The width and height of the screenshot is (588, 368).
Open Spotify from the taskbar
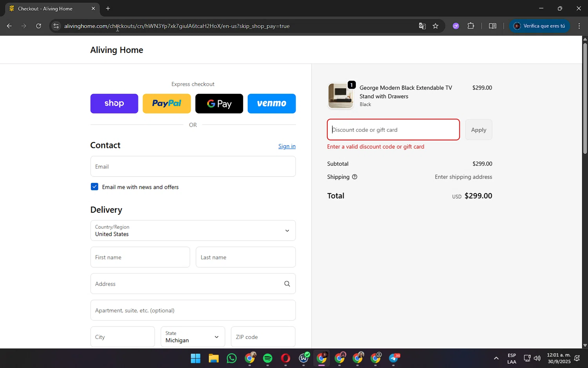click(x=268, y=358)
